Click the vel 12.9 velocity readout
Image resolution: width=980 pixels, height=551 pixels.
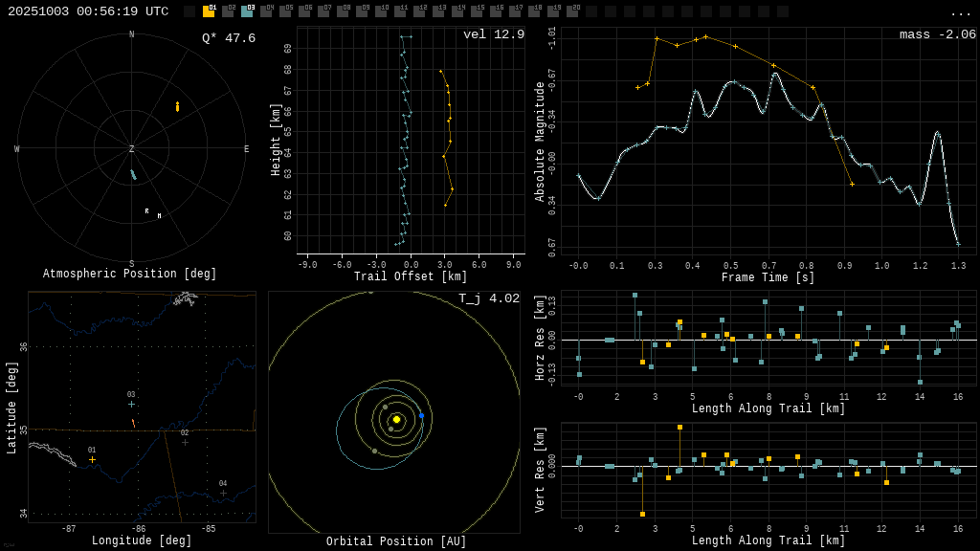[x=493, y=34]
